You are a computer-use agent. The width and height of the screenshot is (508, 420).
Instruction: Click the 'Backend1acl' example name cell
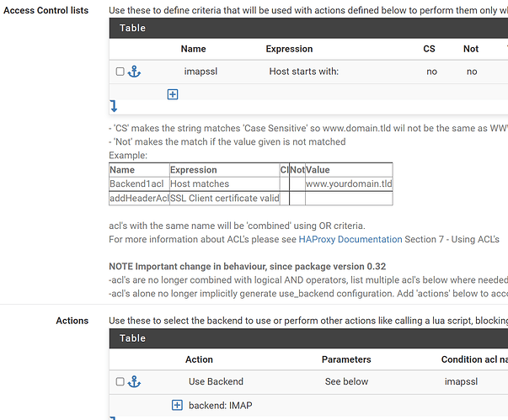coord(139,183)
